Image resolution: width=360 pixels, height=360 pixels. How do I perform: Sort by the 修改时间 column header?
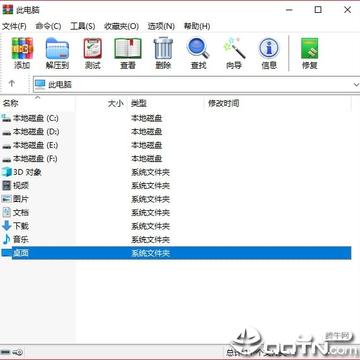(278, 103)
